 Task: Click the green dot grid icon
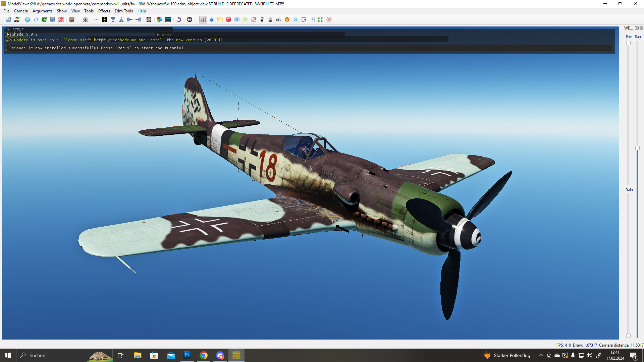(321, 19)
